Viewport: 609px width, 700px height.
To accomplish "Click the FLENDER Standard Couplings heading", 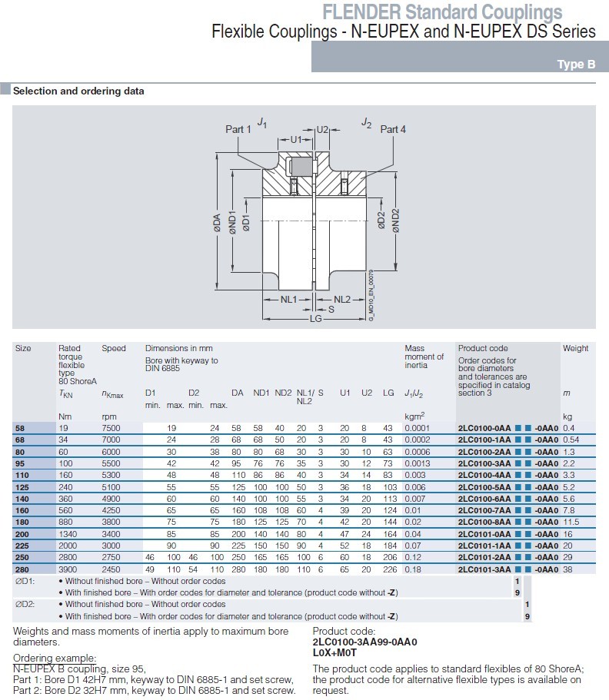I will (x=442, y=12).
